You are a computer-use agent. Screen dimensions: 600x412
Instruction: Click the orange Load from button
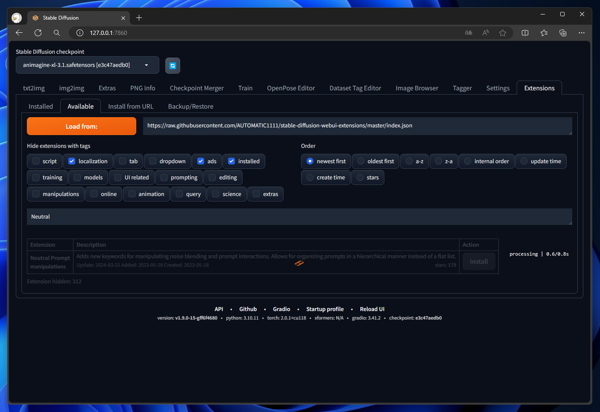pos(82,126)
